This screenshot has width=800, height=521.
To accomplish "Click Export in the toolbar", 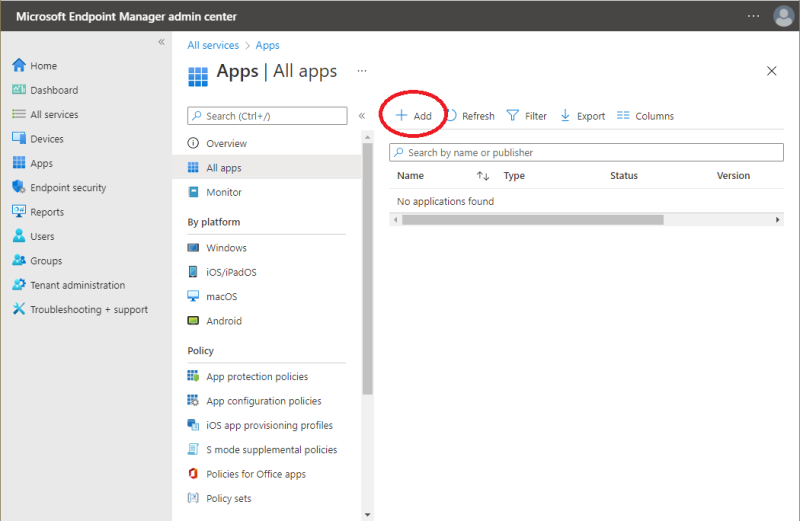I will coord(583,116).
